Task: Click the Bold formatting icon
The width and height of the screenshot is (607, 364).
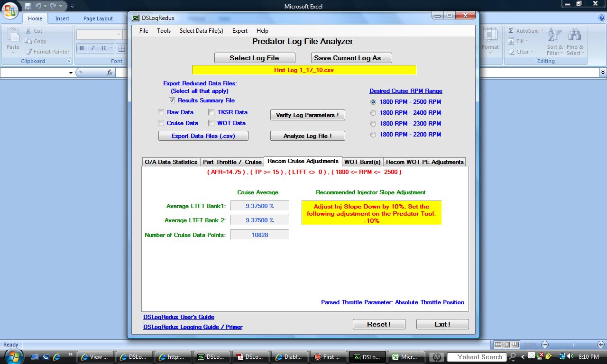Action: [x=82, y=48]
